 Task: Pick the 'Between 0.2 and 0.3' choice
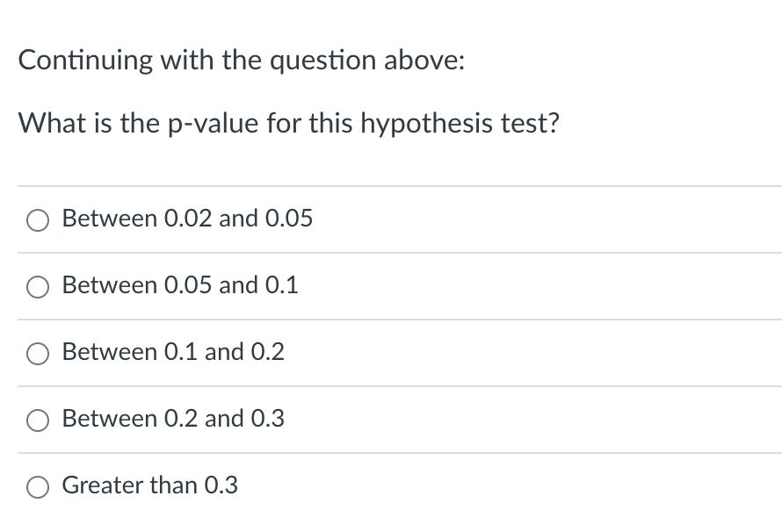(37, 421)
